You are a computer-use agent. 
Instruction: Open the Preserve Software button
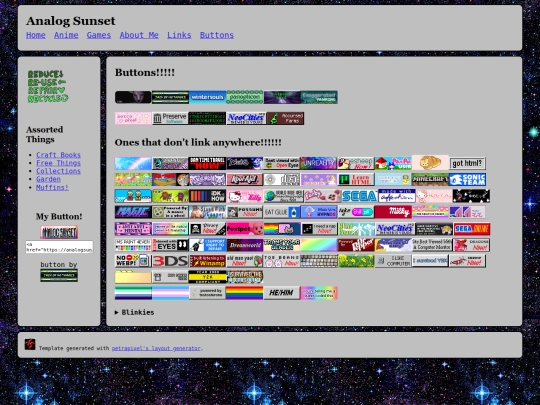(170, 118)
